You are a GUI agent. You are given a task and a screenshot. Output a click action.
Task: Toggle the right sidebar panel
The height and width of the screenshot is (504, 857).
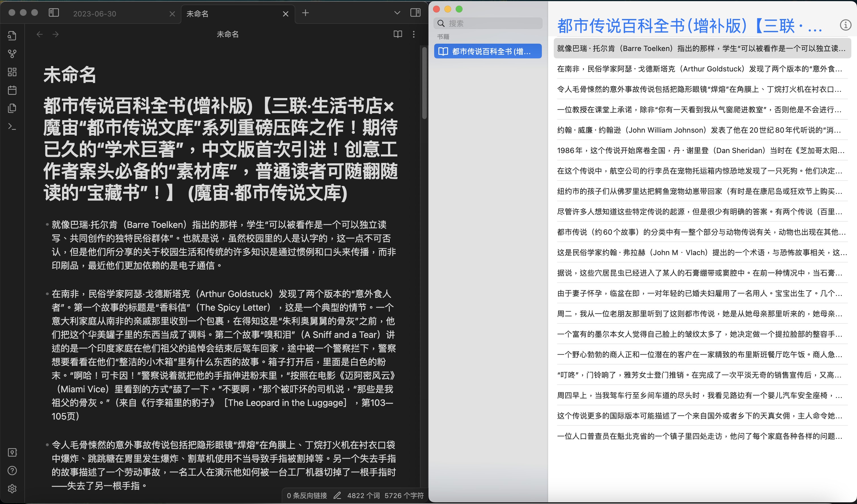[415, 13]
